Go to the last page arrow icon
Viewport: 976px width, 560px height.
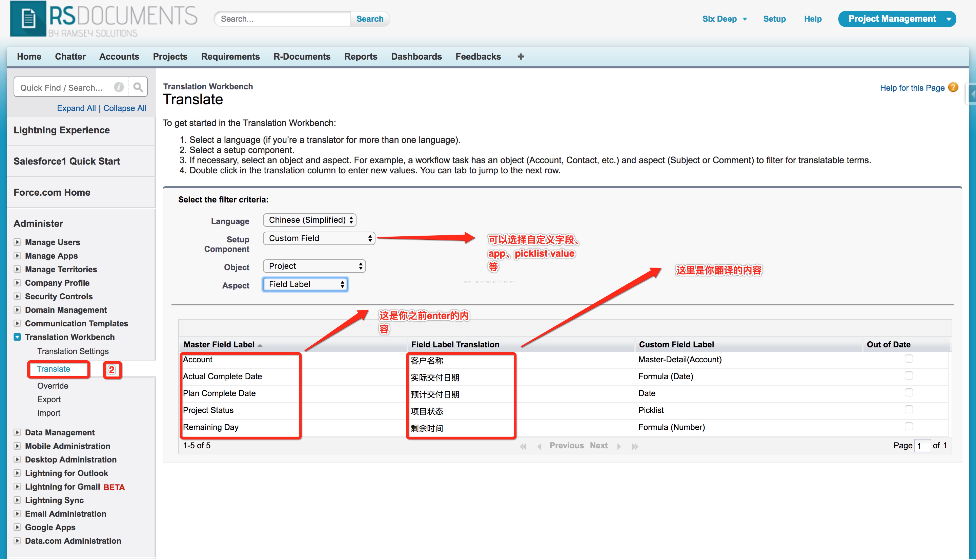635,446
